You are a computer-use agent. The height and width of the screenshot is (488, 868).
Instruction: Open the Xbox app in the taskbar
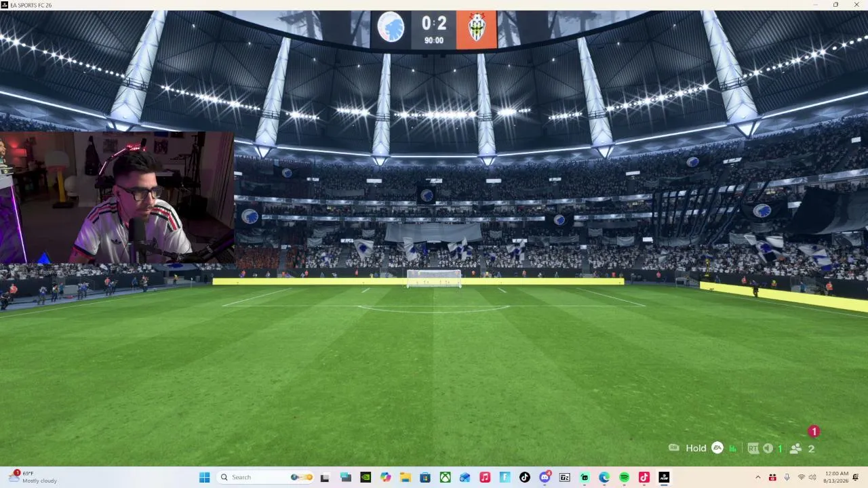(x=445, y=477)
